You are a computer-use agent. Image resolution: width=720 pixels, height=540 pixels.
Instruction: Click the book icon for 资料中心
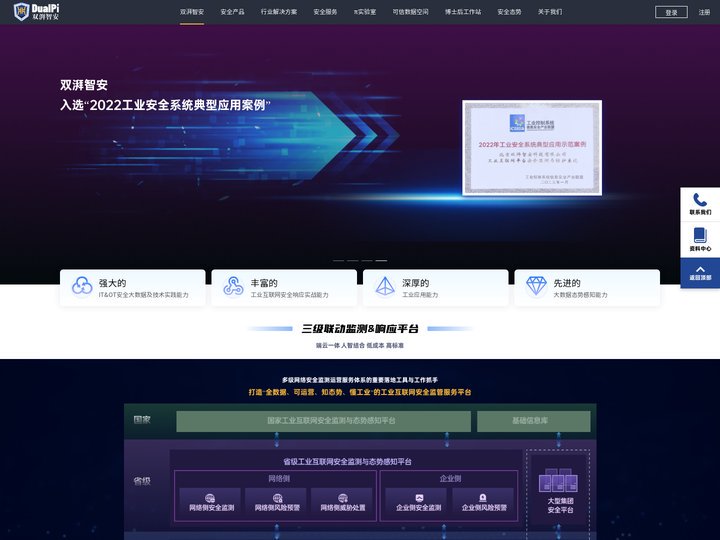(x=700, y=235)
